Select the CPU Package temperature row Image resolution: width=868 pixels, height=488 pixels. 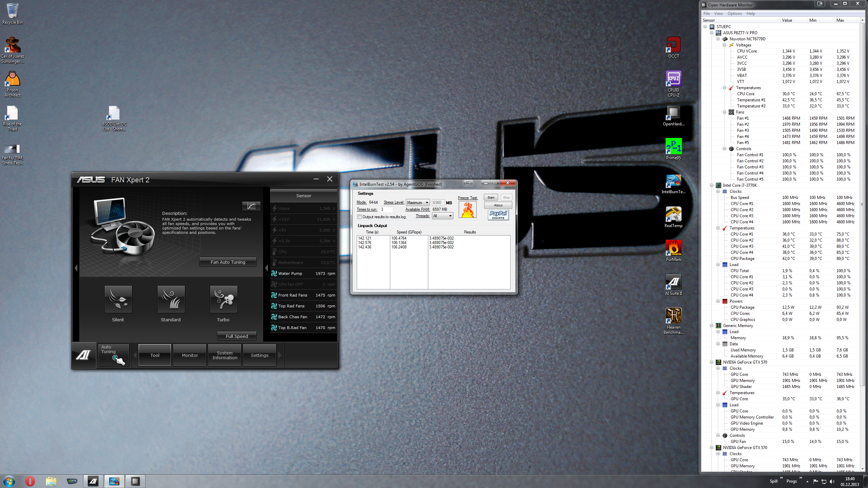coord(780,258)
